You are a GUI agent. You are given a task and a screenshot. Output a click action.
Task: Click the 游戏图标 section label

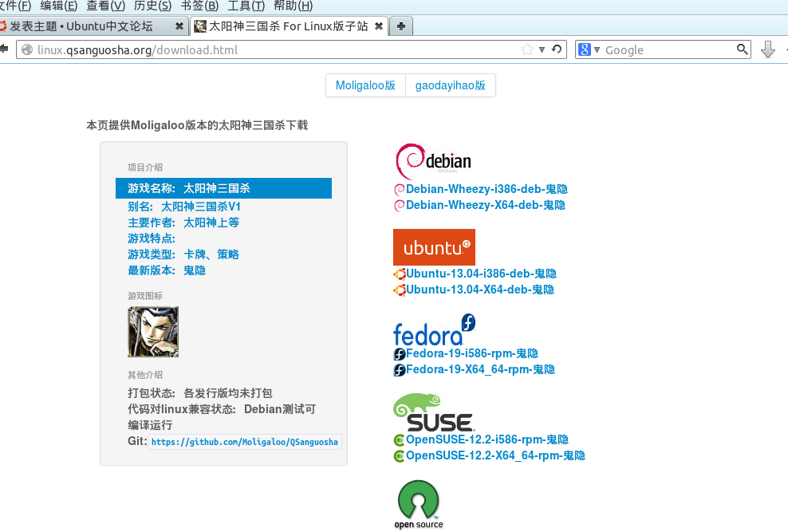pyautogui.click(x=145, y=296)
